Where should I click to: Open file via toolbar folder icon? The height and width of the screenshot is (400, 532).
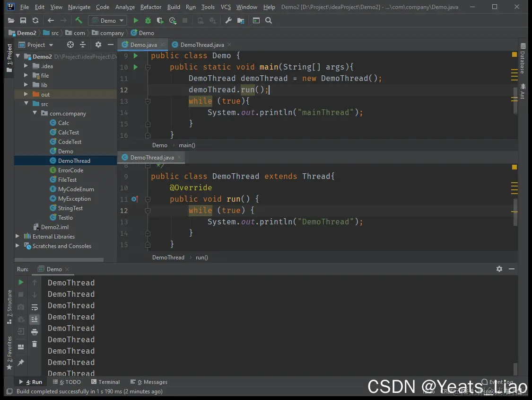[11, 21]
